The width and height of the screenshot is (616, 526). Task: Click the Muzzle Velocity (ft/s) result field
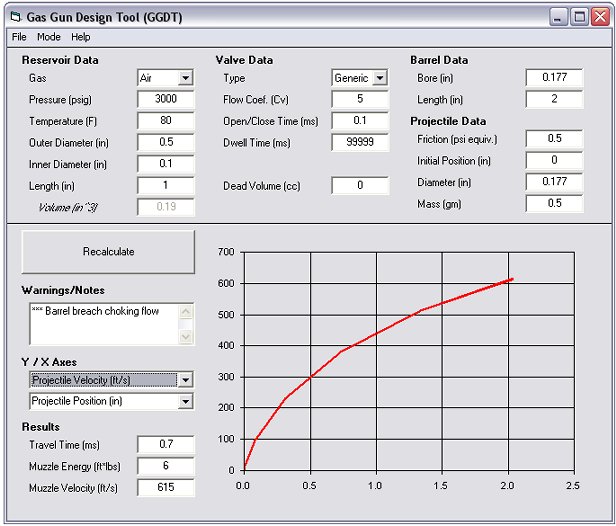point(166,487)
